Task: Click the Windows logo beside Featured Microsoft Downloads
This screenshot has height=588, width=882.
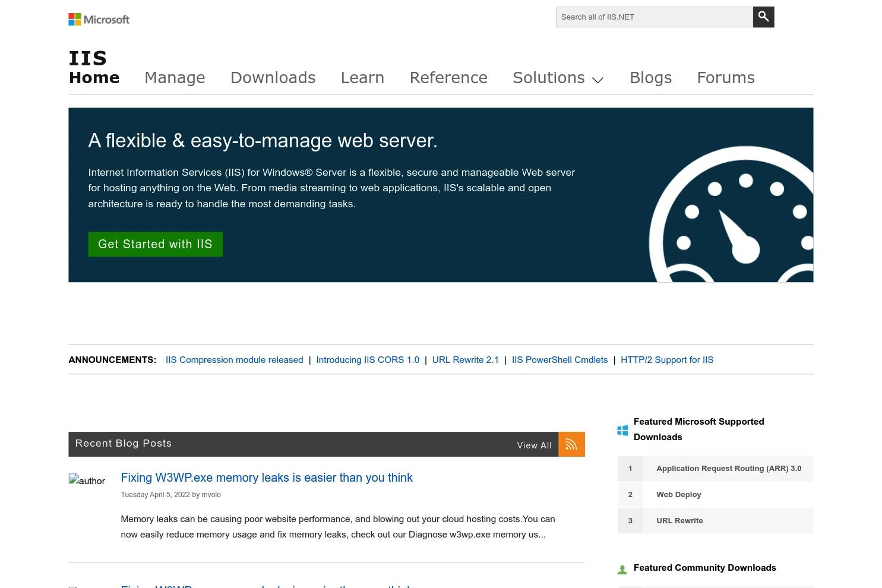Action: click(622, 431)
